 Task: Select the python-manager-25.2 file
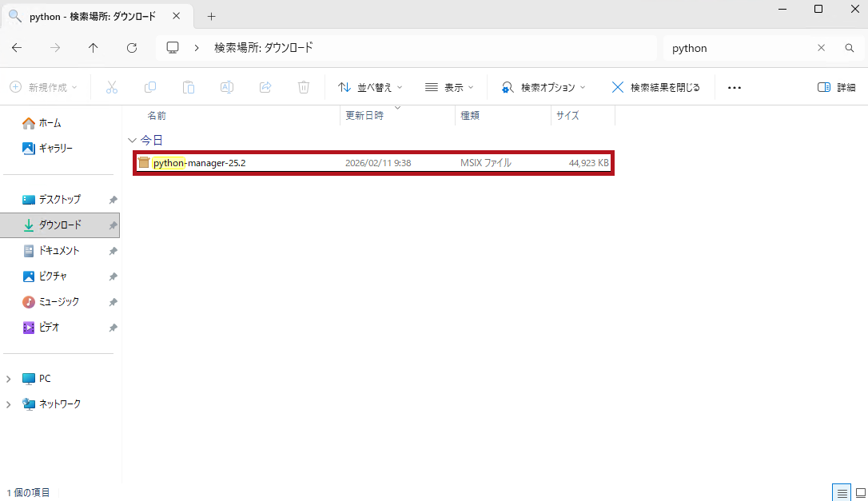(205, 163)
